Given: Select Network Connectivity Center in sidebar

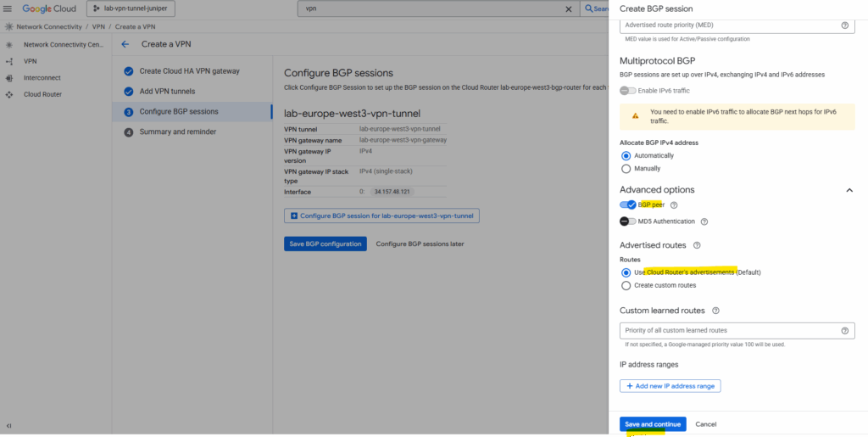Looking at the screenshot, I should click(64, 45).
